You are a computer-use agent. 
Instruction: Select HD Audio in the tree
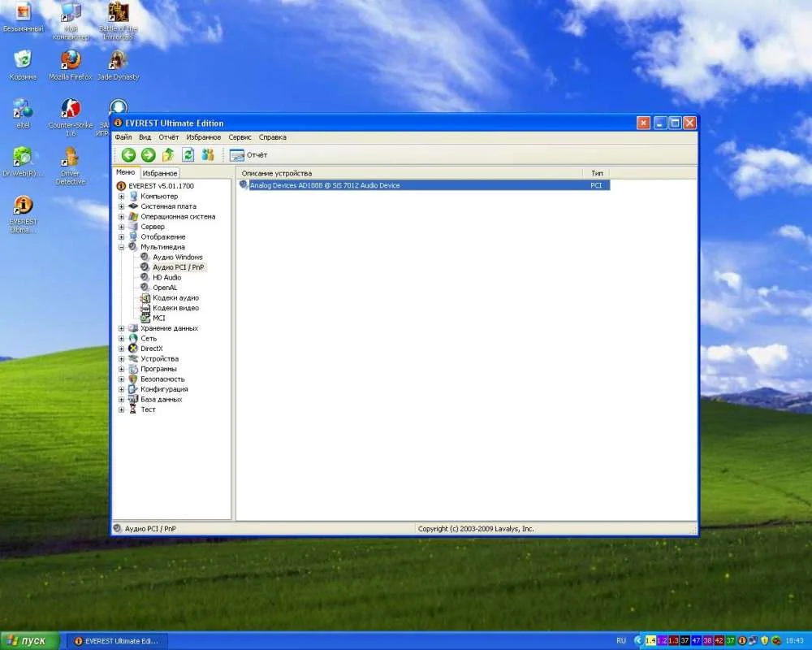coord(166,277)
